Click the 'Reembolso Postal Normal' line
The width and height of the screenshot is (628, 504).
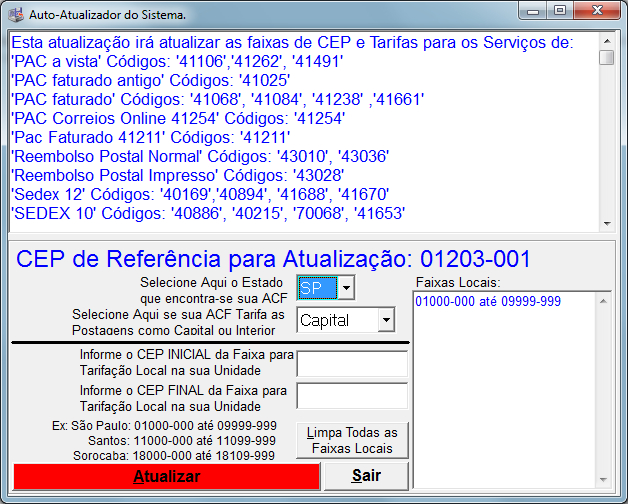pyautogui.click(x=200, y=156)
